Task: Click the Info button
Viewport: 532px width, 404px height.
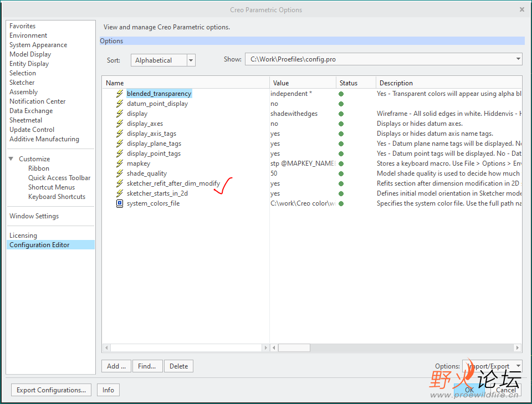Action: click(108, 390)
